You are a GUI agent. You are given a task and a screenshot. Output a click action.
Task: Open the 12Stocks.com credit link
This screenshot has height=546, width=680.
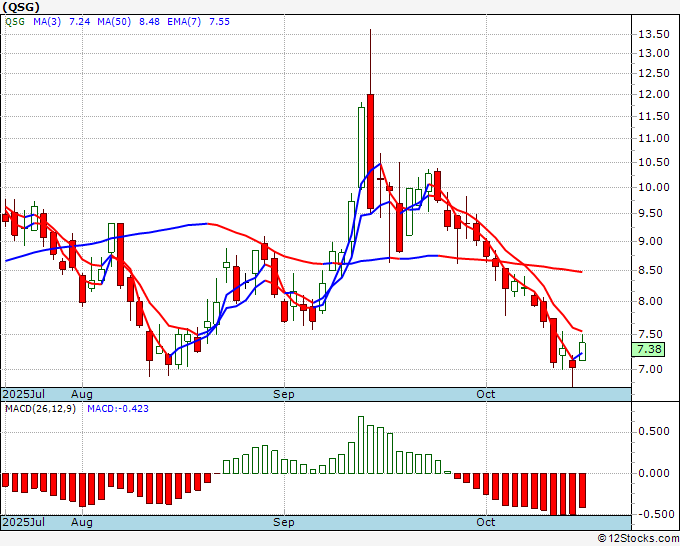click(x=638, y=539)
